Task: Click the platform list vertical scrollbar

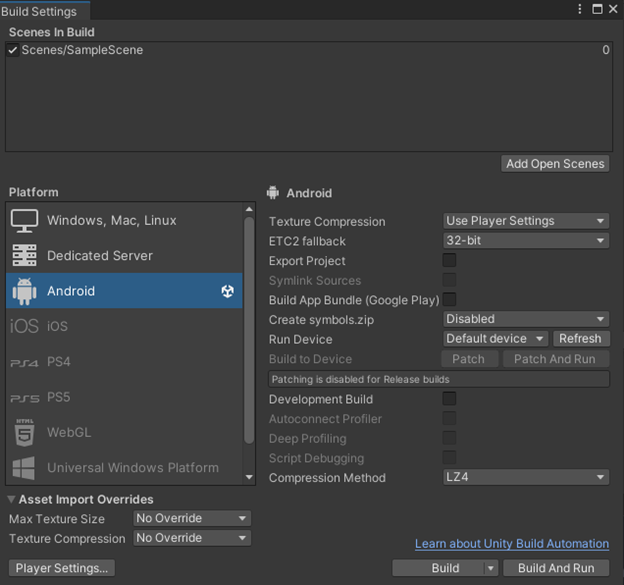Action: 249,330
